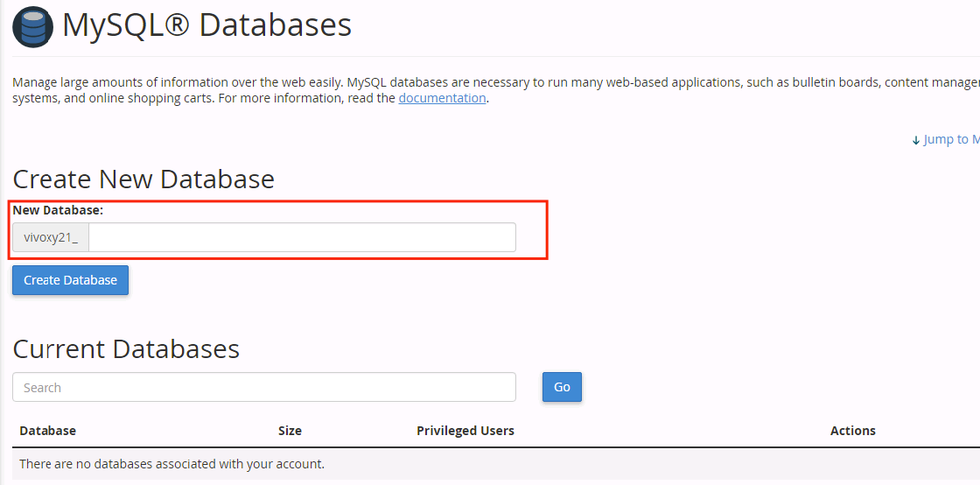Select the Database column header
This screenshot has width=980, height=485.
pos(47,431)
